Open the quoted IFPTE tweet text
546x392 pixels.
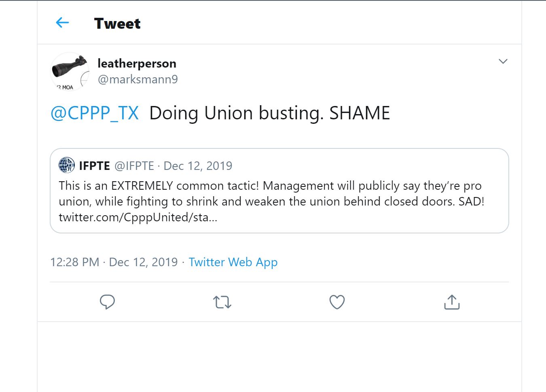click(271, 194)
